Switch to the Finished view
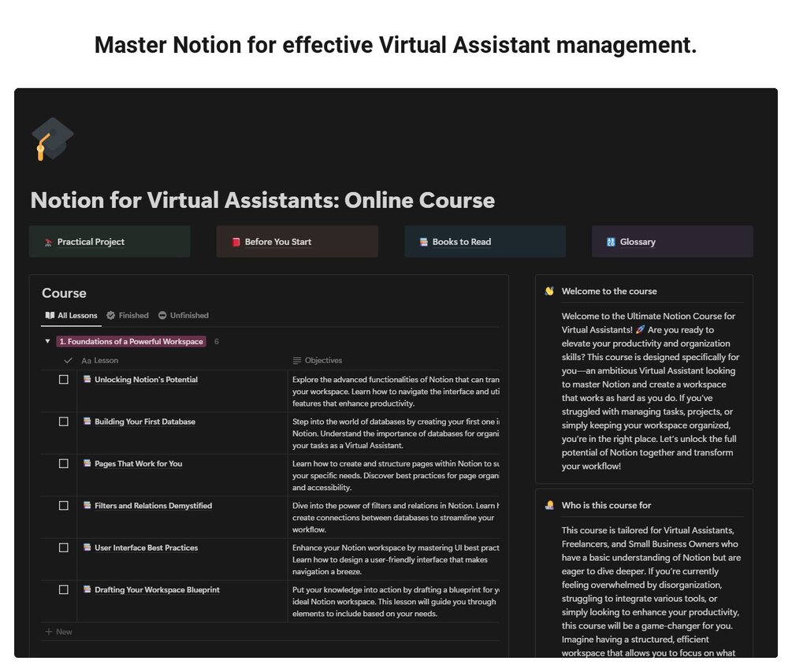Viewport: 792px width, 672px height. point(128,316)
